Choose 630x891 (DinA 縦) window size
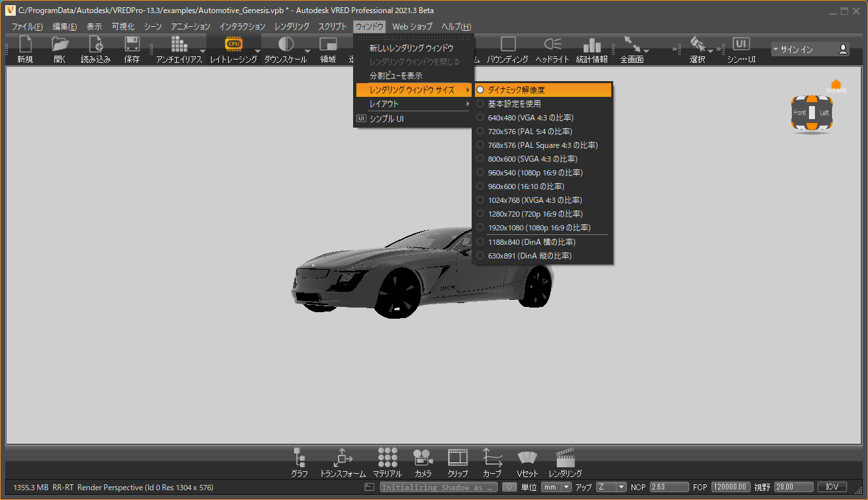Screen dimensions: 868x500 tap(542, 255)
